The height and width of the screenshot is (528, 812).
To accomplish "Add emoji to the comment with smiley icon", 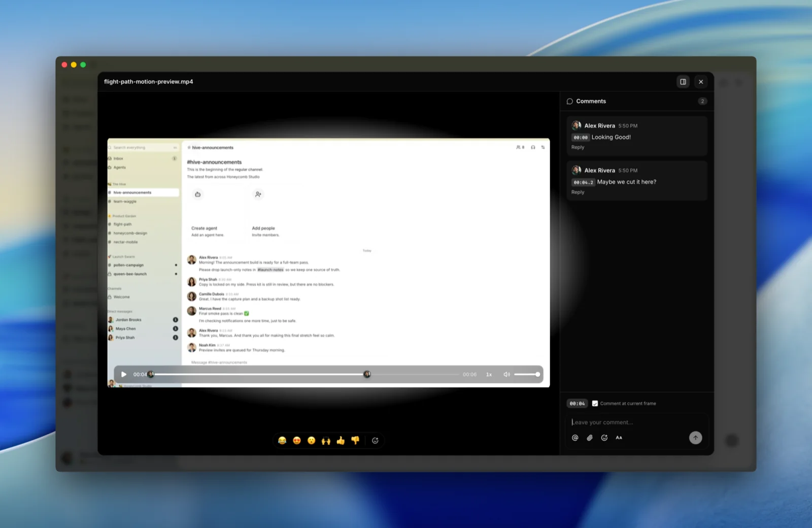I will [604, 438].
